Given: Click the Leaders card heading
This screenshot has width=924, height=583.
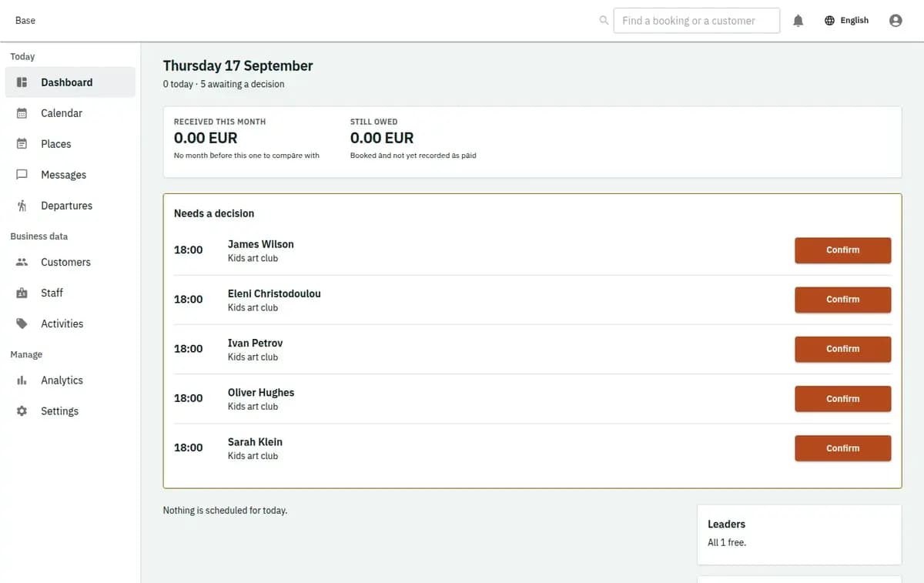Looking at the screenshot, I should coord(726,524).
